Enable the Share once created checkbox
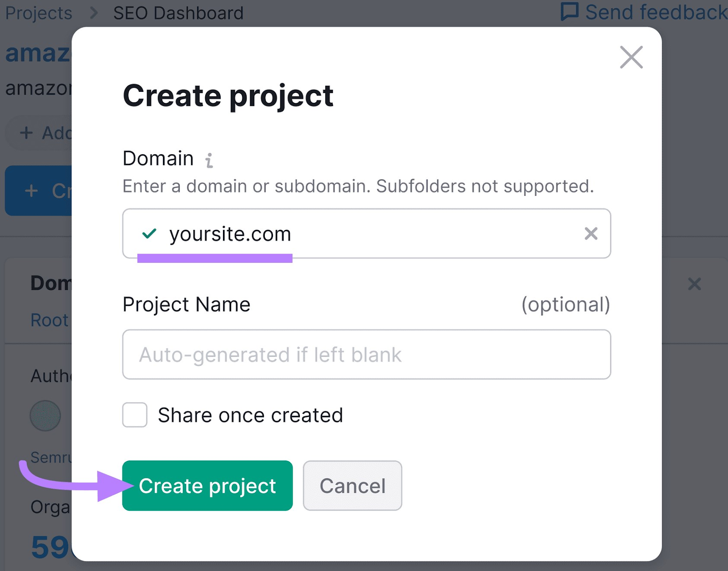 (x=134, y=415)
